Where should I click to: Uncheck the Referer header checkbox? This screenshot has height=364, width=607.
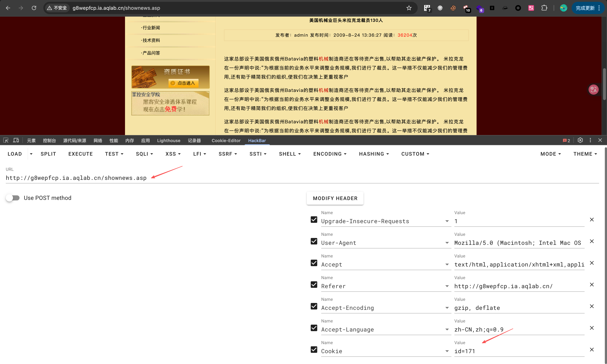[x=314, y=285]
